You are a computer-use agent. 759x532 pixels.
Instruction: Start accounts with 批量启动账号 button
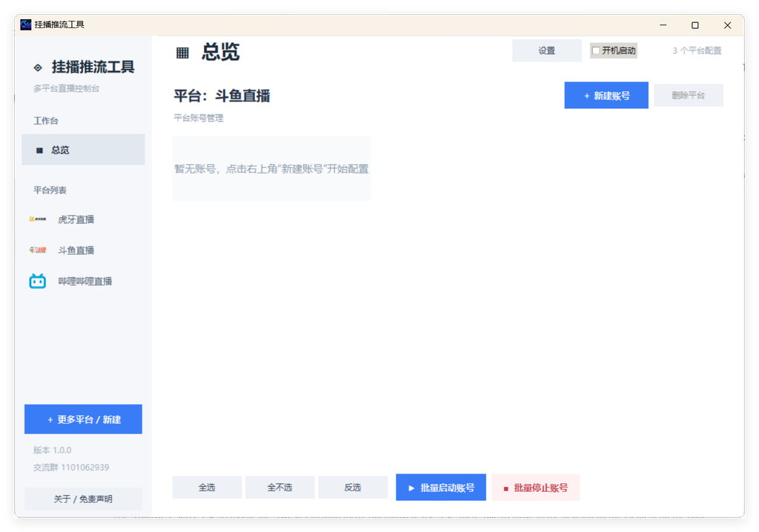441,488
